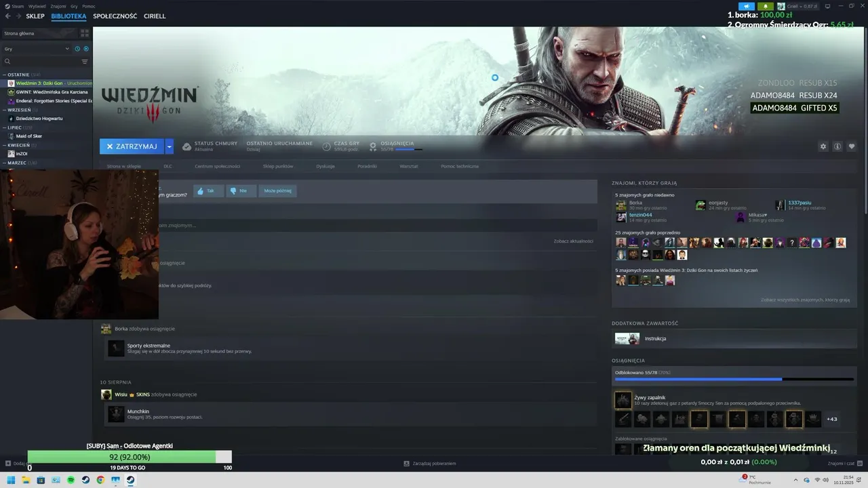
Task: Open Windows Start menu
Action: point(11,480)
